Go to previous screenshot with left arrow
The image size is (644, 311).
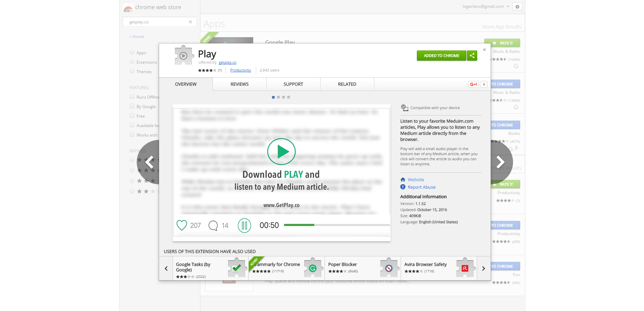[149, 162]
